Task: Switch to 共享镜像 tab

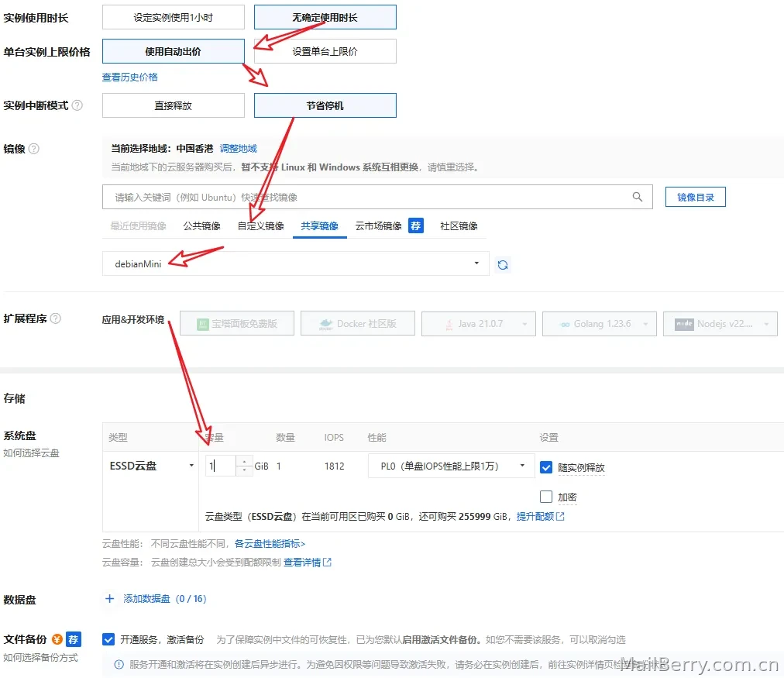Action: click(319, 226)
